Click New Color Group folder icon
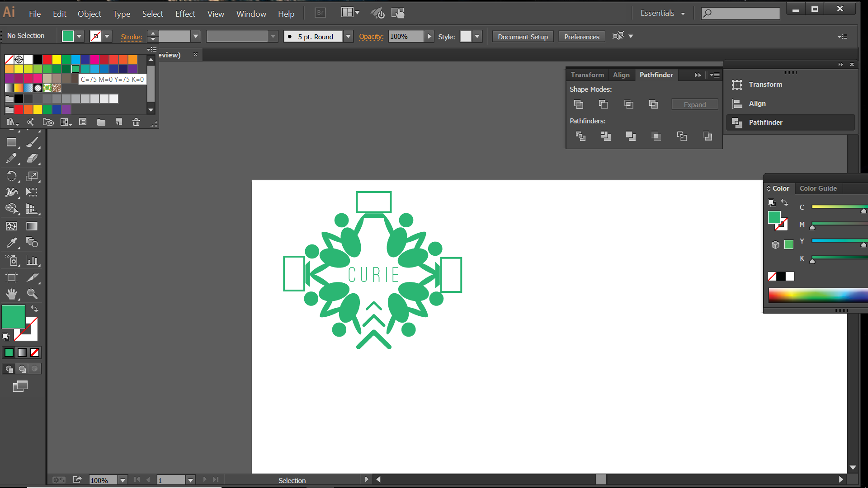 tap(101, 122)
